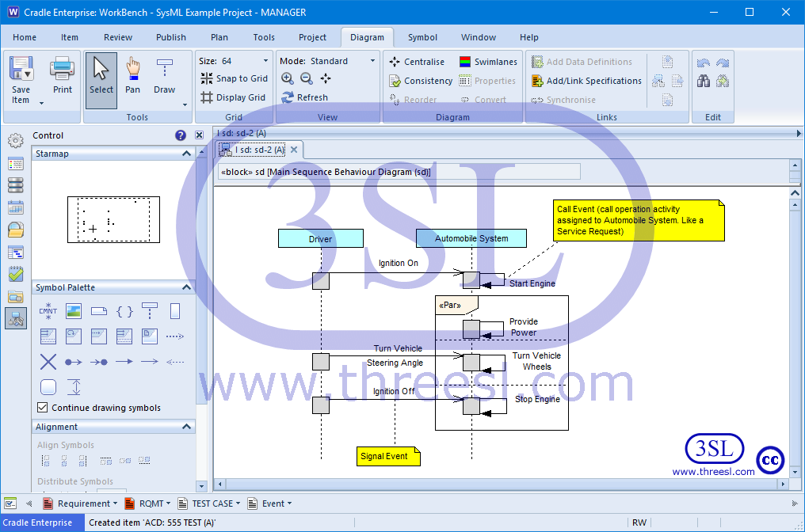Image resolution: width=805 pixels, height=532 pixels.
Task: Click the diagram title input field
Action: pyautogui.click(x=399, y=172)
